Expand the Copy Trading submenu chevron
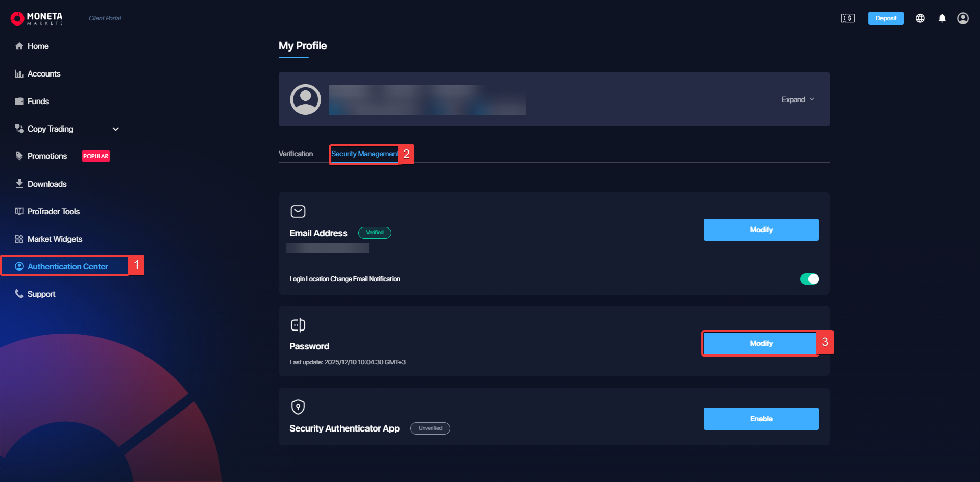This screenshot has width=980, height=482. [x=116, y=129]
